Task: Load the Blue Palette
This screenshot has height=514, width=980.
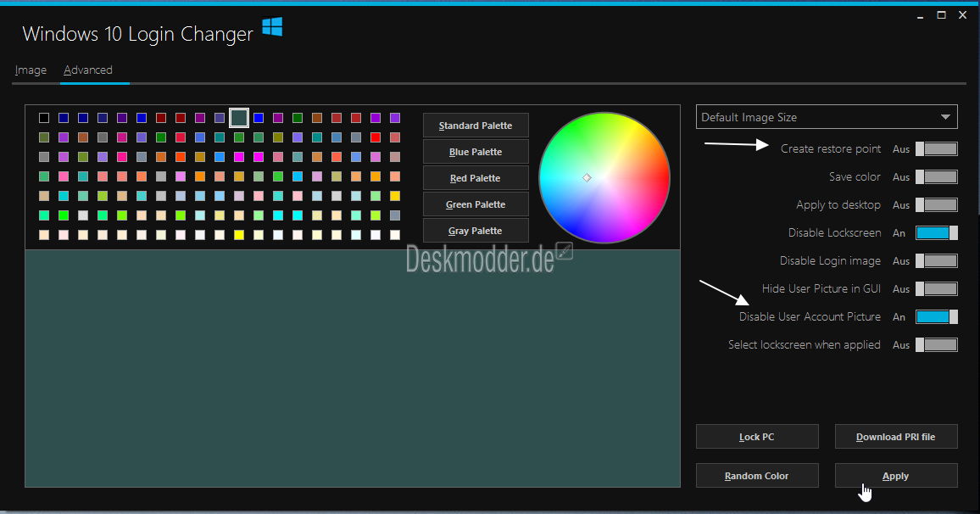Action: [x=476, y=152]
